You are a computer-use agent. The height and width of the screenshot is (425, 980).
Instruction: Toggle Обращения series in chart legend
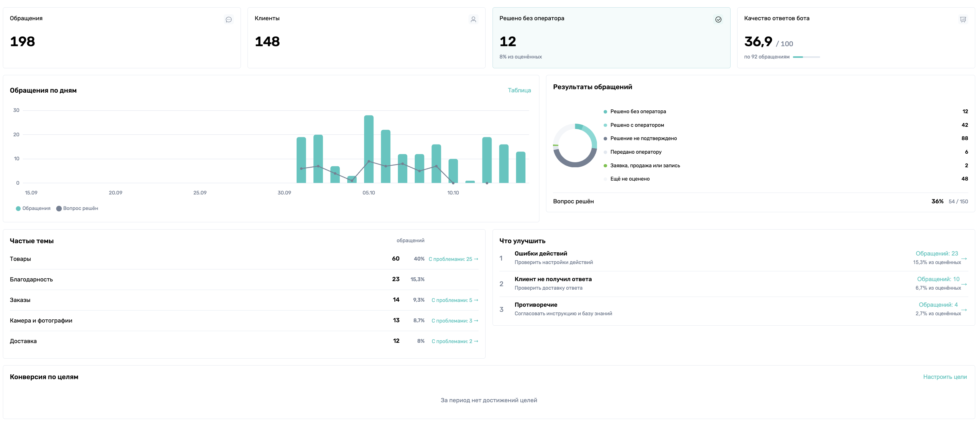(33, 208)
